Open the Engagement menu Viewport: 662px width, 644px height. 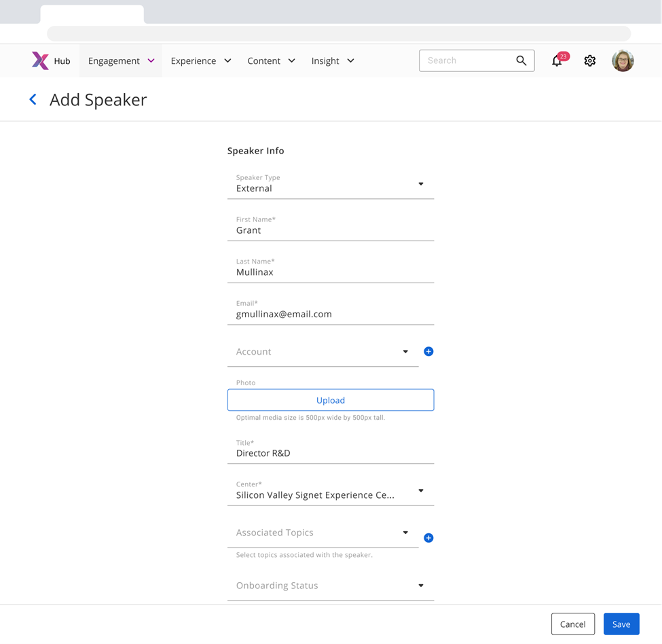click(x=121, y=61)
